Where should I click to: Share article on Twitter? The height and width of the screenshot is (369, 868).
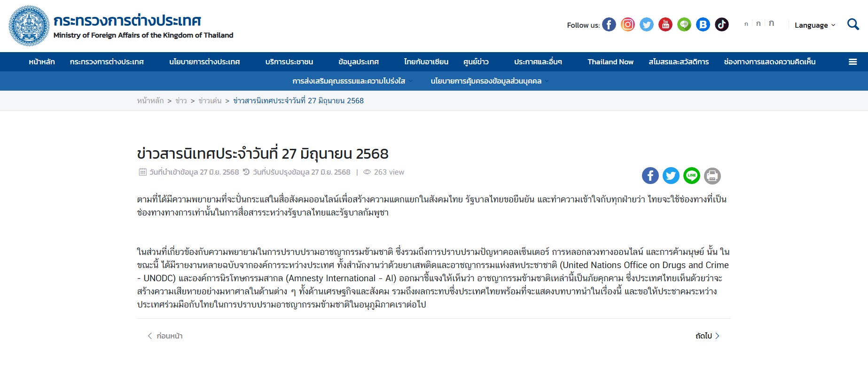(x=671, y=176)
